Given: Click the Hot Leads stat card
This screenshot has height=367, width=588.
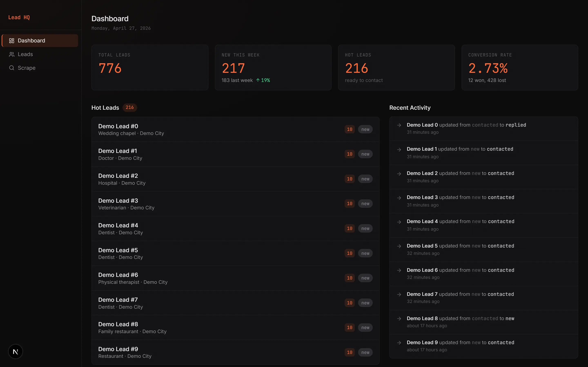Looking at the screenshot, I should pyautogui.click(x=396, y=67).
